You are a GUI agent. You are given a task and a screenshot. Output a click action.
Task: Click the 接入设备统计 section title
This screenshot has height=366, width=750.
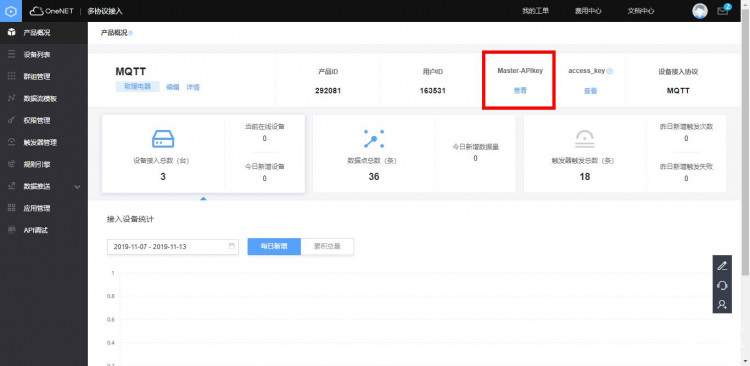coord(131,219)
